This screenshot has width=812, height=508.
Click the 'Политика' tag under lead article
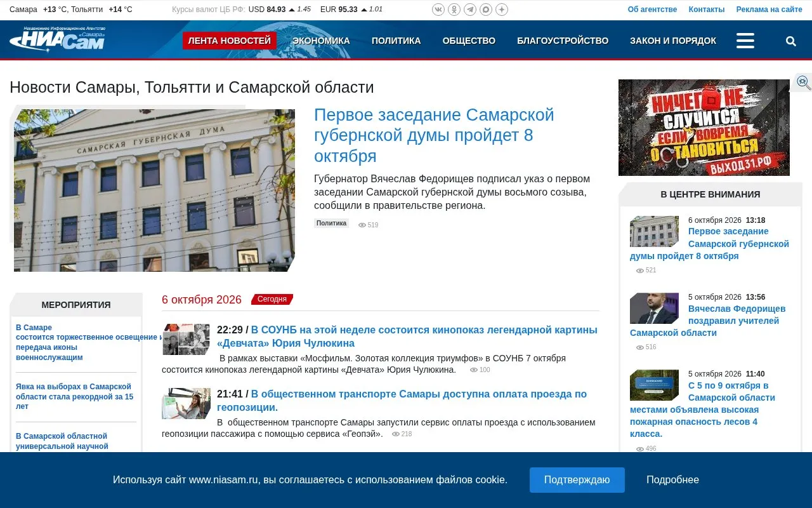(331, 224)
